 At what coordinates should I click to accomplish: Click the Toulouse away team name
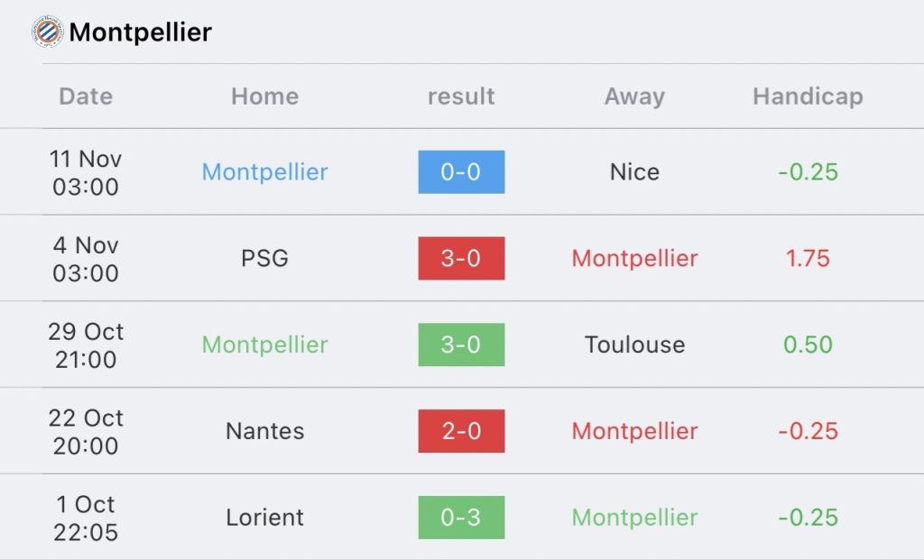click(x=634, y=344)
